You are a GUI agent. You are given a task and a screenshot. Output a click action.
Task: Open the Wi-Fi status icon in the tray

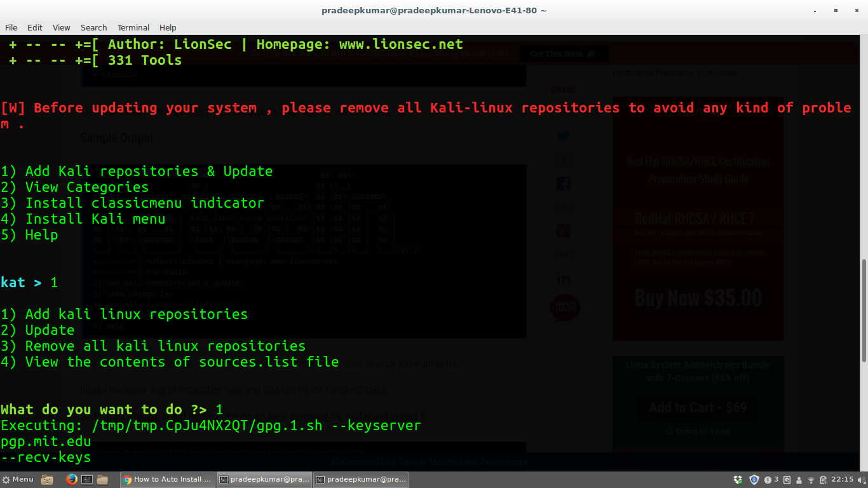811,480
